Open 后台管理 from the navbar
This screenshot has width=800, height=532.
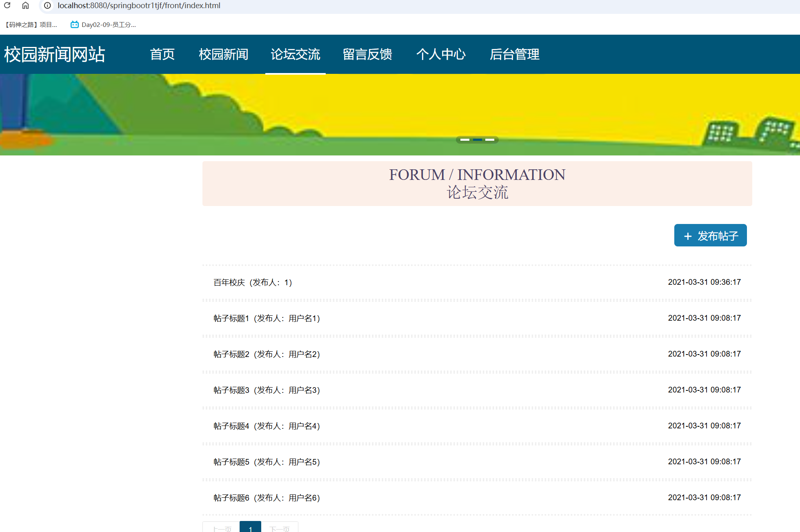click(x=515, y=54)
